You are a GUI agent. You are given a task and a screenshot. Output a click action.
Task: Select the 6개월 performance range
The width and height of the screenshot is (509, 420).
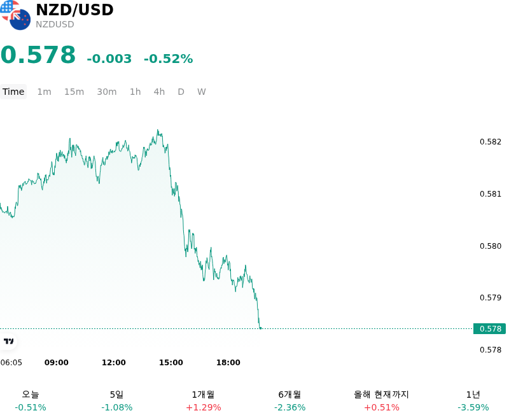(290, 401)
